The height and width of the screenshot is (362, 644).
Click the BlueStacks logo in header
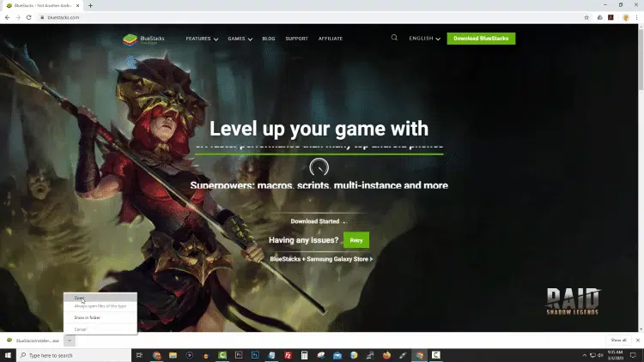(x=143, y=39)
